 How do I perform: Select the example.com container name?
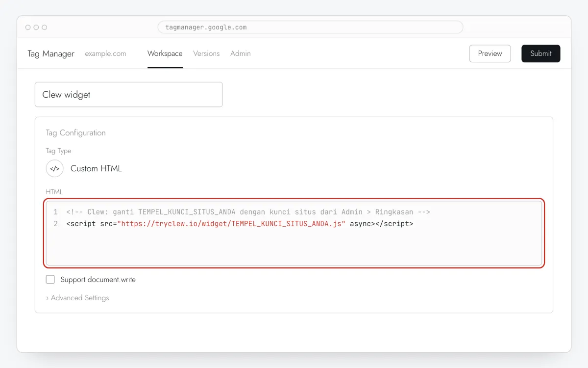pos(105,53)
